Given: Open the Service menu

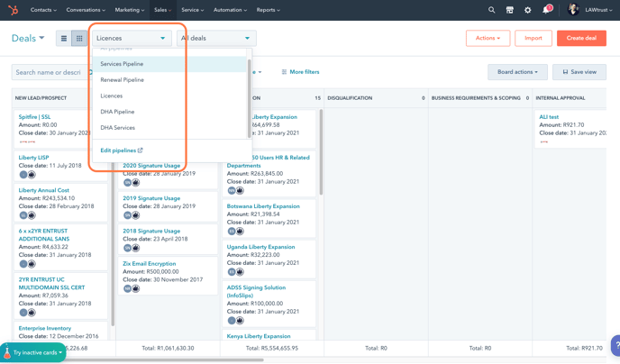Looking at the screenshot, I should coord(193,10).
